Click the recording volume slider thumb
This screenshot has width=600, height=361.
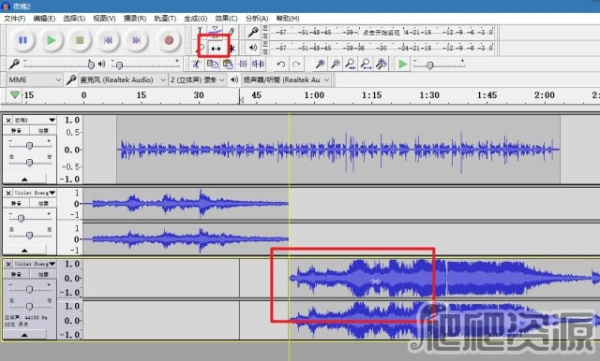click(x=91, y=65)
